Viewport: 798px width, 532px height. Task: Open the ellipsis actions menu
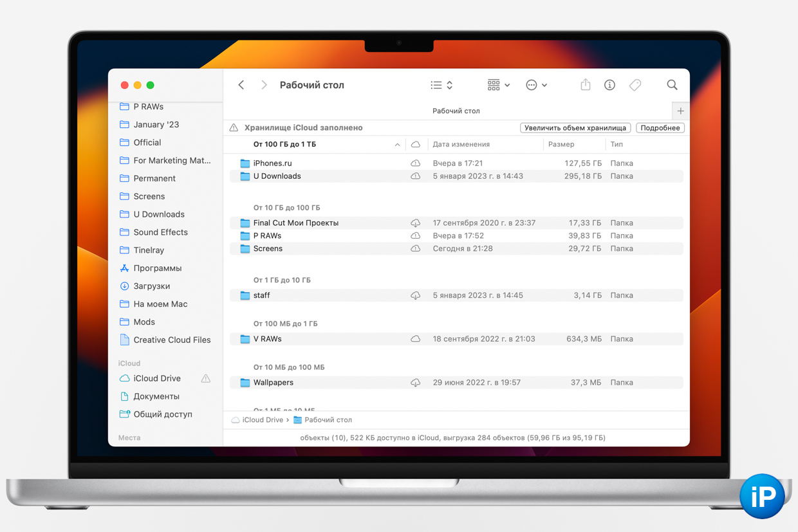(x=536, y=85)
